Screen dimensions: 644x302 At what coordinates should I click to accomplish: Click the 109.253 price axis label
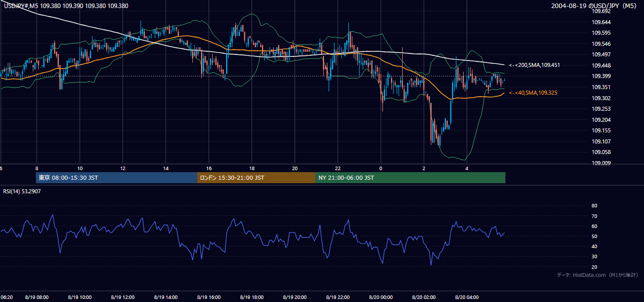pos(601,109)
